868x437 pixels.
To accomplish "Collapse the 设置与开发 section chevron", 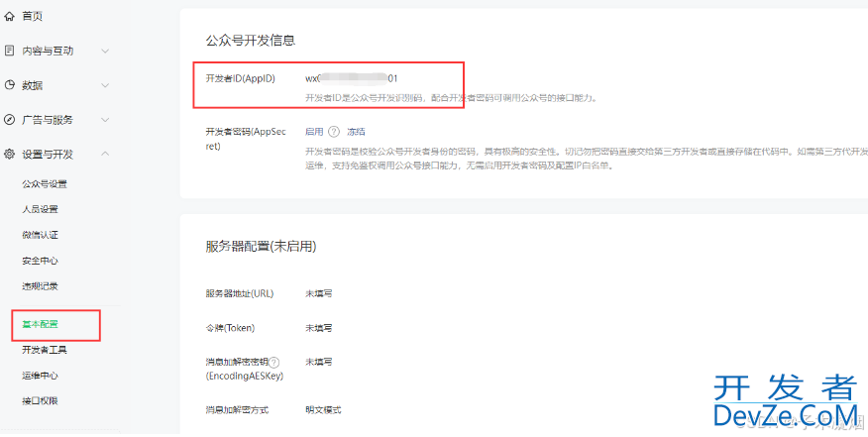I will tap(105, 155).
